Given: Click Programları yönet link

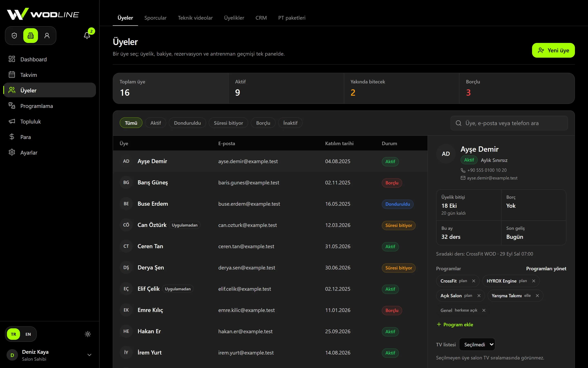Looking at the screenshot, I should tap(546, 268).
